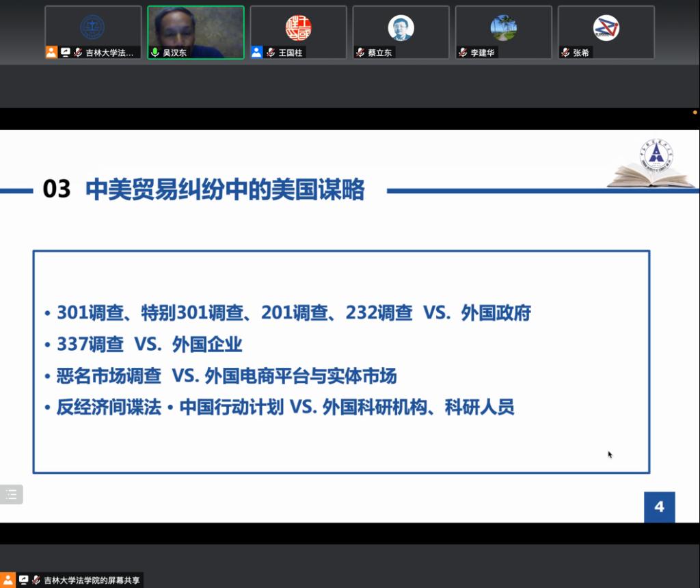The image size is (700, 588).
Task: Click the screen-share icon on 吉林大学法 tile
Action: [66, 53]
